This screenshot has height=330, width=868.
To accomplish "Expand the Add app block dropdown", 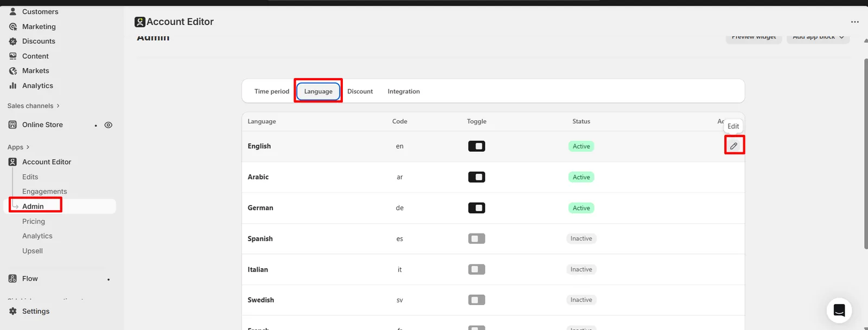I will pos(818,37).
